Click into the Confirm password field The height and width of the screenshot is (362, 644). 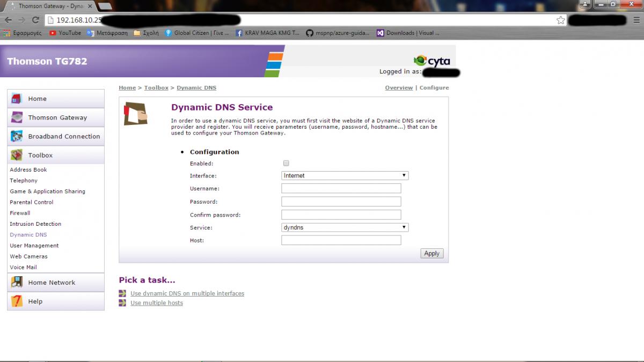pos(341,215)
